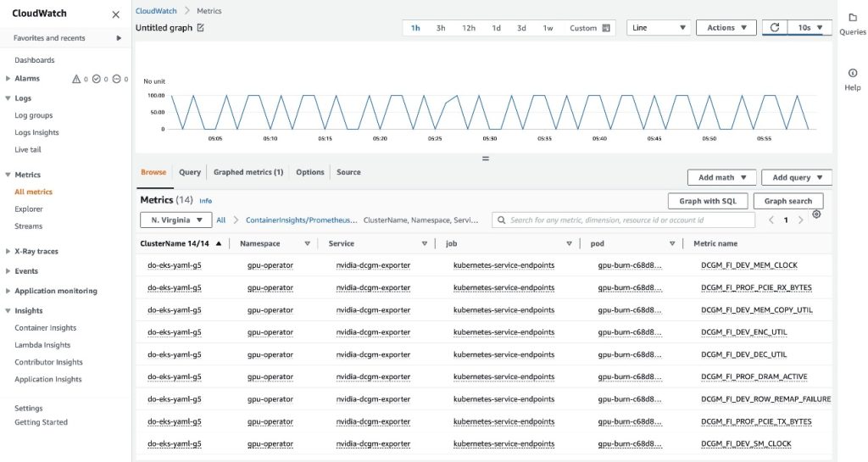Switch to the Browse tab
Screen dimensions: 868x462
[x=153, y=172]
